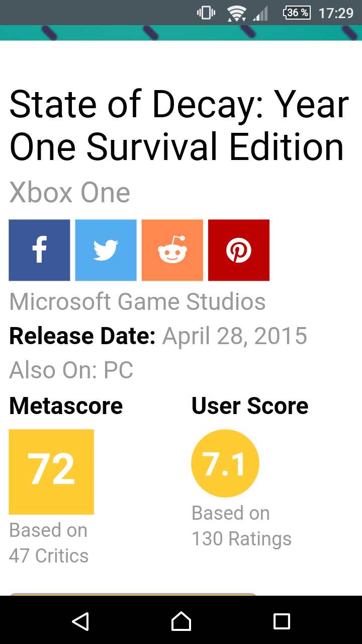Tweet this game via Twitter icon

click(x=106, y=250)
